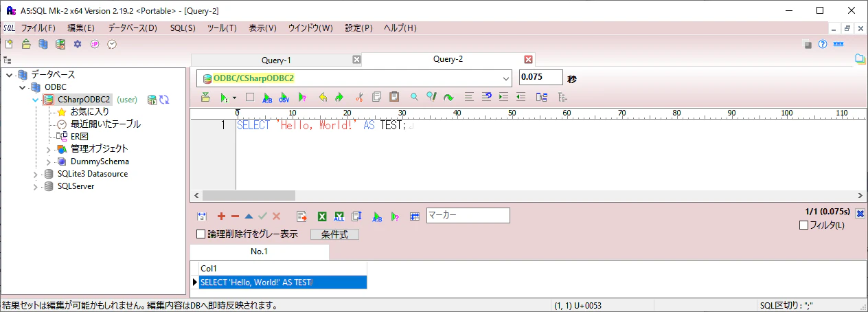Click the add database icon in top toolbar
Screen dimensions: 868x312
pyautogui.click(x=43, y=44)
